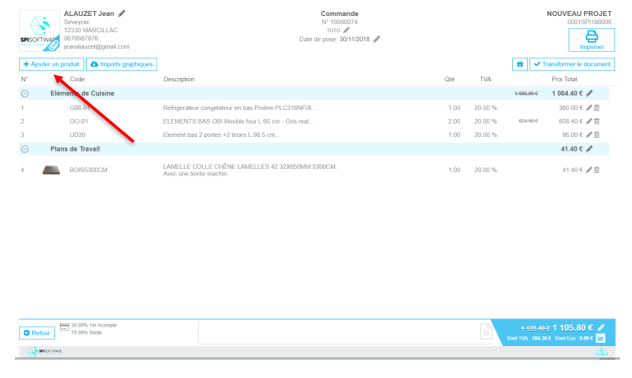Edit the GO-01 product line
Image resolution: width=632 pixels, height=378 pixels.
click(589, 121)
